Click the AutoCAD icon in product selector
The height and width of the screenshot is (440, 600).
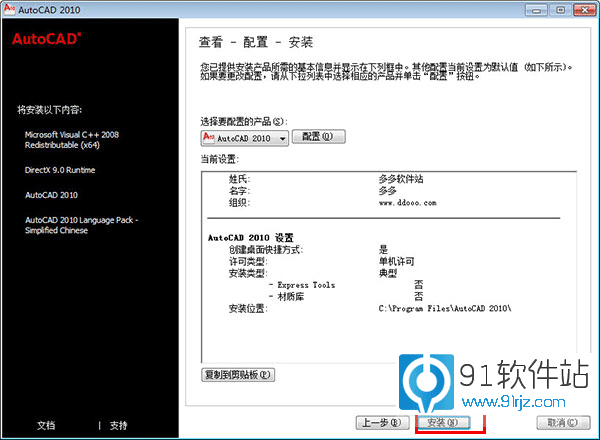click(209, 137)
